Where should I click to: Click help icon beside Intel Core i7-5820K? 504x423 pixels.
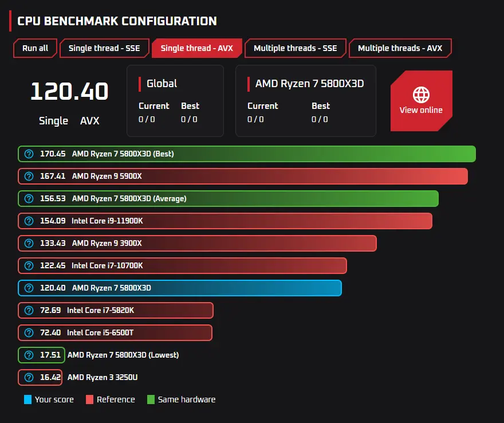click(x=29, y=311)
